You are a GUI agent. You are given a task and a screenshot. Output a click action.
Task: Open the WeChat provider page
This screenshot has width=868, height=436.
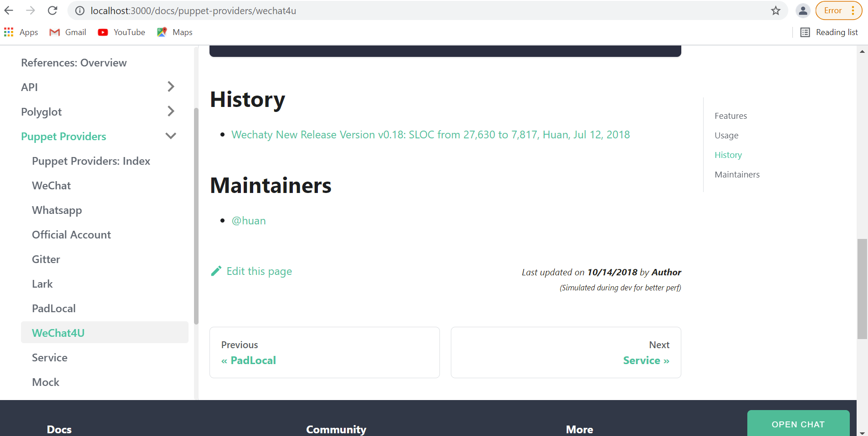coord(51,186)
